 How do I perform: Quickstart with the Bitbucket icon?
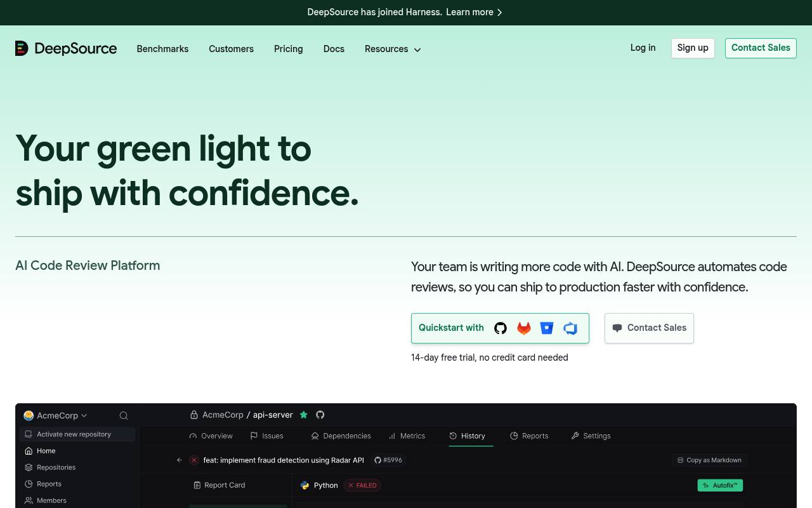pyautogui.click(x=547, y=328)
